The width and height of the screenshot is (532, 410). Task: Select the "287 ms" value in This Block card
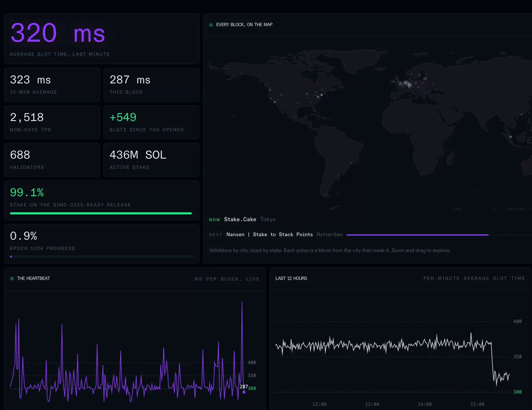tap(130, 80)
